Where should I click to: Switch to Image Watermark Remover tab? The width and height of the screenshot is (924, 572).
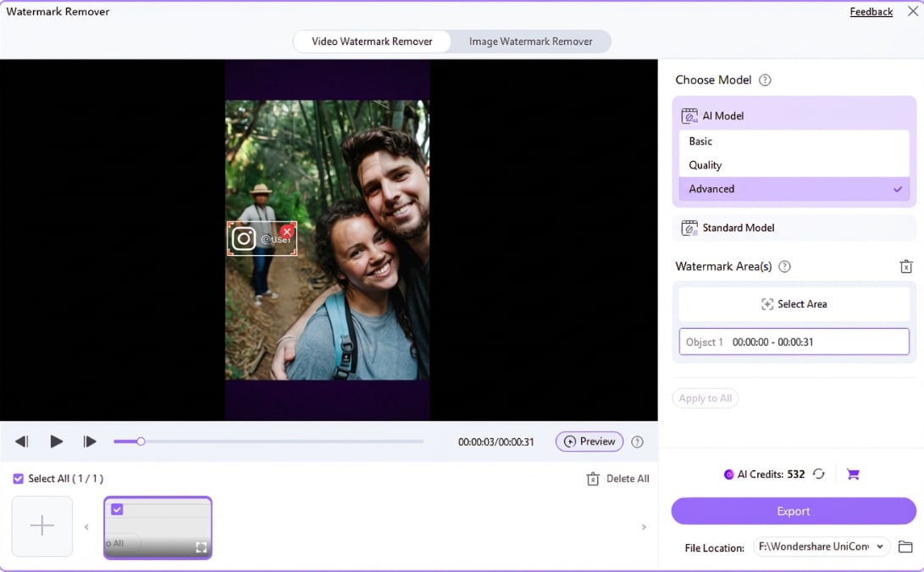coord(530,41)
